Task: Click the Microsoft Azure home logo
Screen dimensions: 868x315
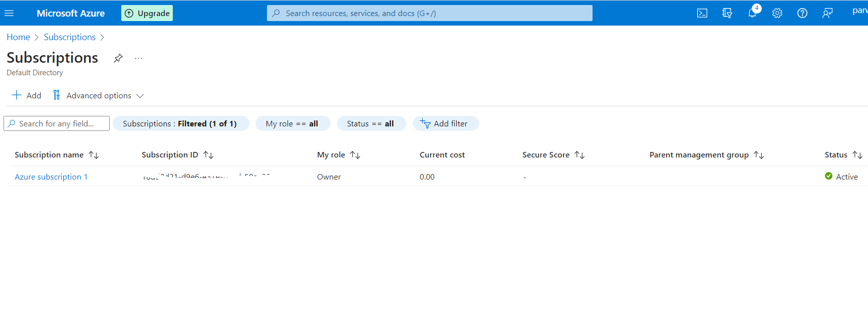Action: [71, 13]
